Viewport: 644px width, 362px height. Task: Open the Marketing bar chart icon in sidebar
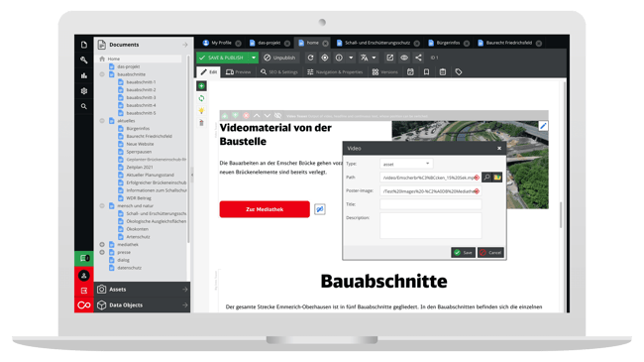[84, 75]
